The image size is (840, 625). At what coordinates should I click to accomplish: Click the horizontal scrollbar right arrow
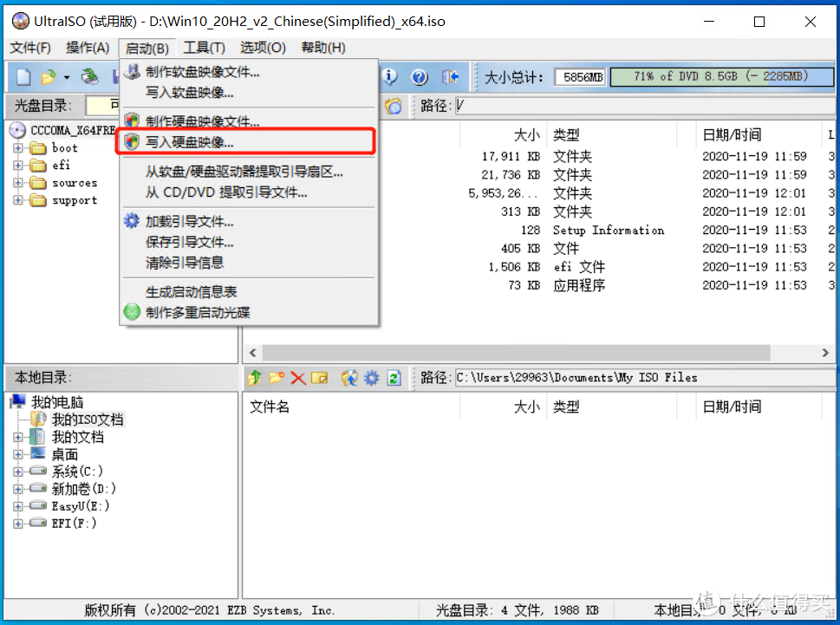coord(825,353)
